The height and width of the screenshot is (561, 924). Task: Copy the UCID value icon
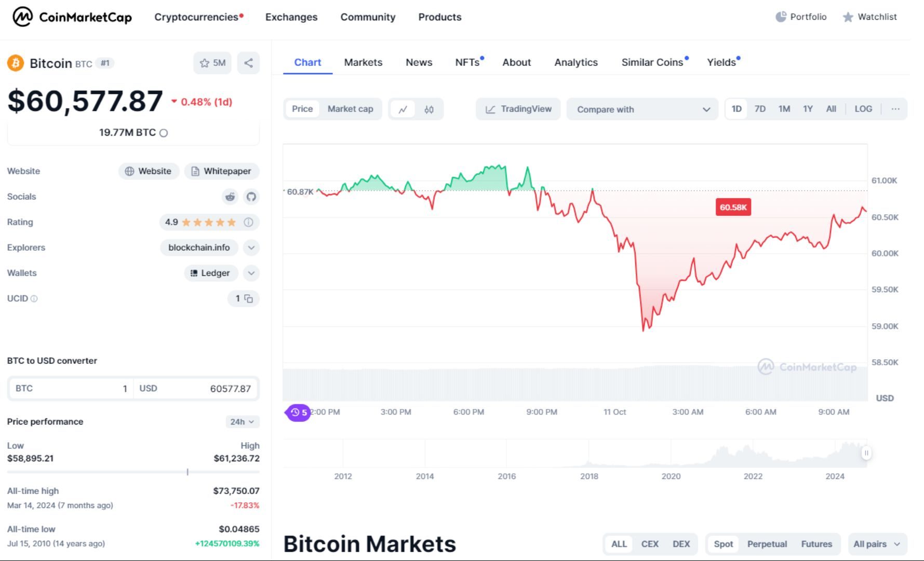click(x=249, y=298)
